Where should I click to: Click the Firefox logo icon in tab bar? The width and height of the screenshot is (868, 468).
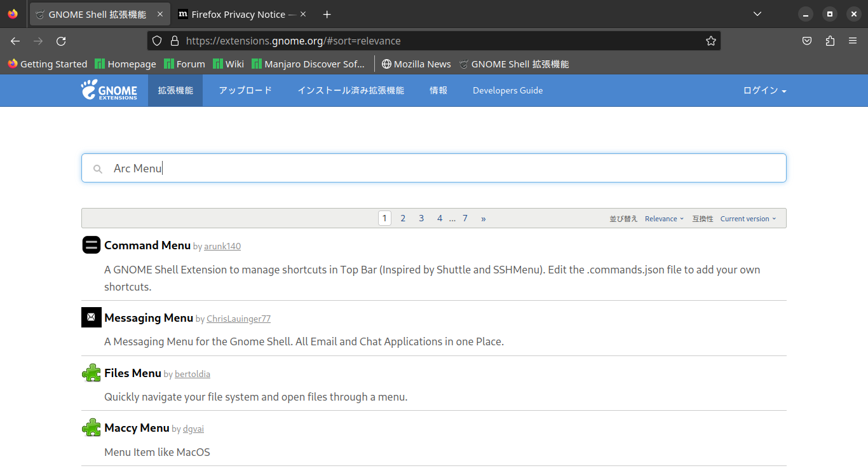coord(13,14)
